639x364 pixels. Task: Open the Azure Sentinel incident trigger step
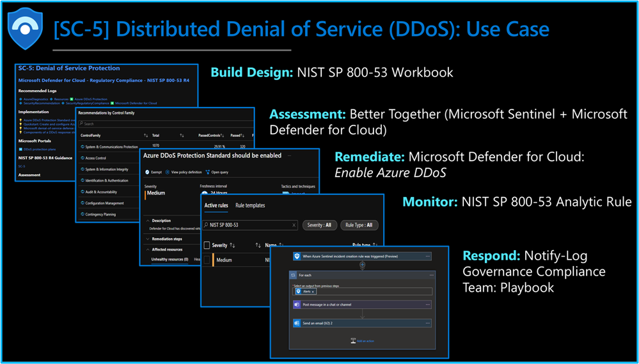click(362, 257)
